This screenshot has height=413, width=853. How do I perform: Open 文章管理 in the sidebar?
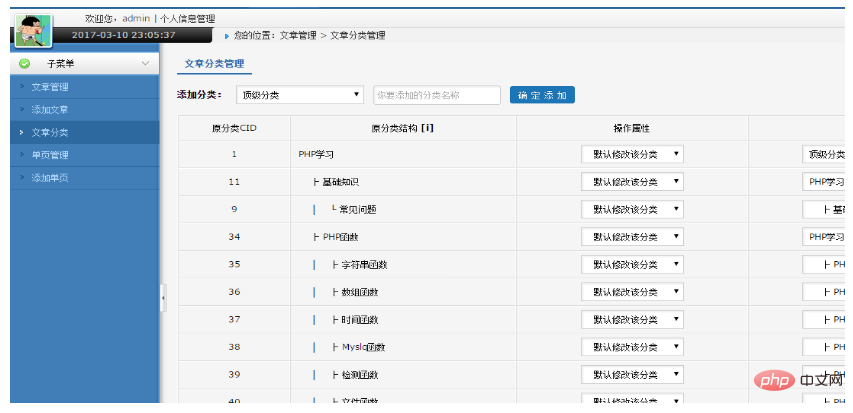[x=50, y=87]
